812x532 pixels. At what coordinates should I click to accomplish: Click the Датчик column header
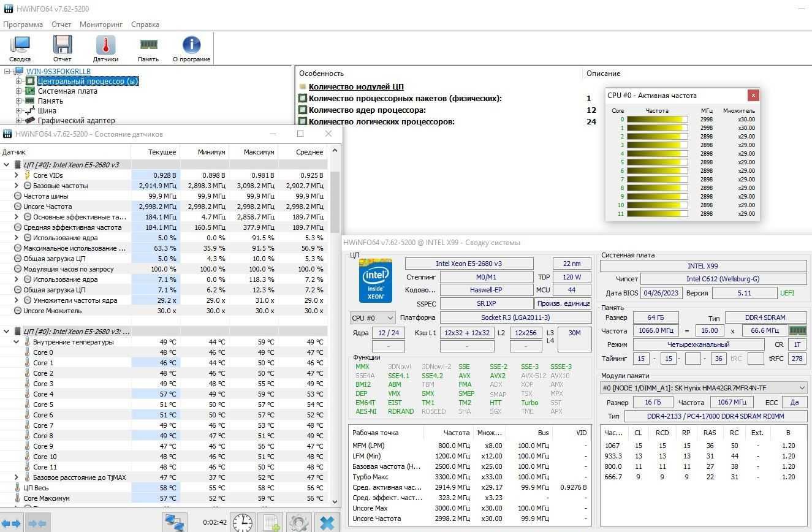coord(66,151)
